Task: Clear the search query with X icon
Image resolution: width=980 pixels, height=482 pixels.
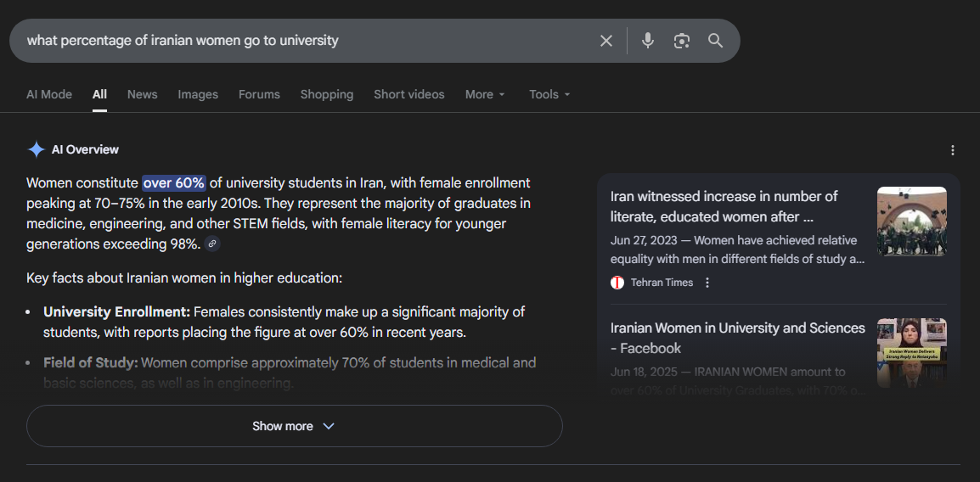Action: (606, 41)
